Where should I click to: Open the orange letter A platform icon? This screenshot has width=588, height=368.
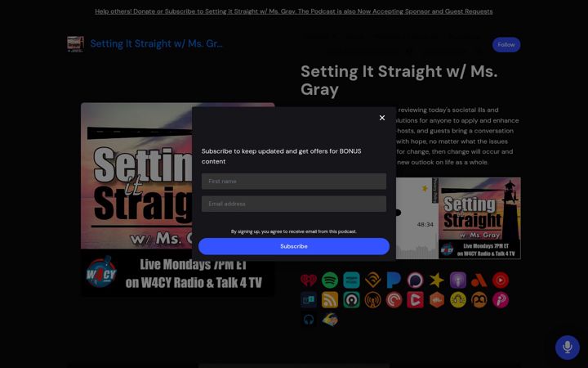pyautogui.click(x=479, y=280)
